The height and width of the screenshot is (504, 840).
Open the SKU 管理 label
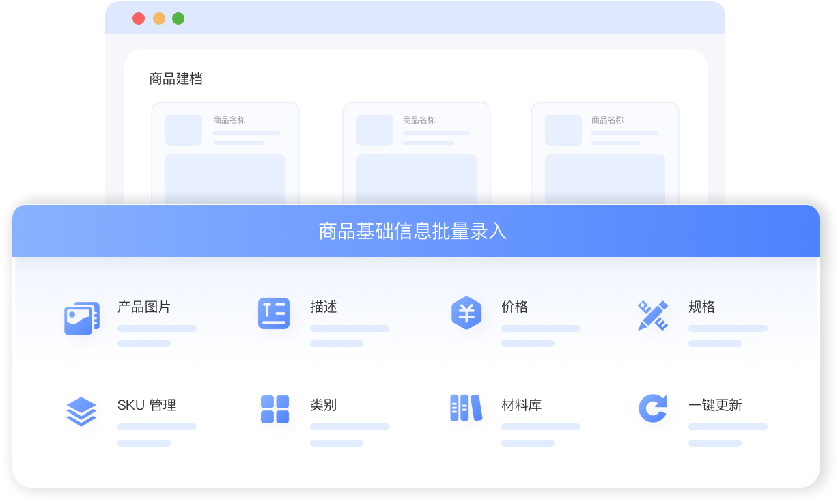click(147, 405)
